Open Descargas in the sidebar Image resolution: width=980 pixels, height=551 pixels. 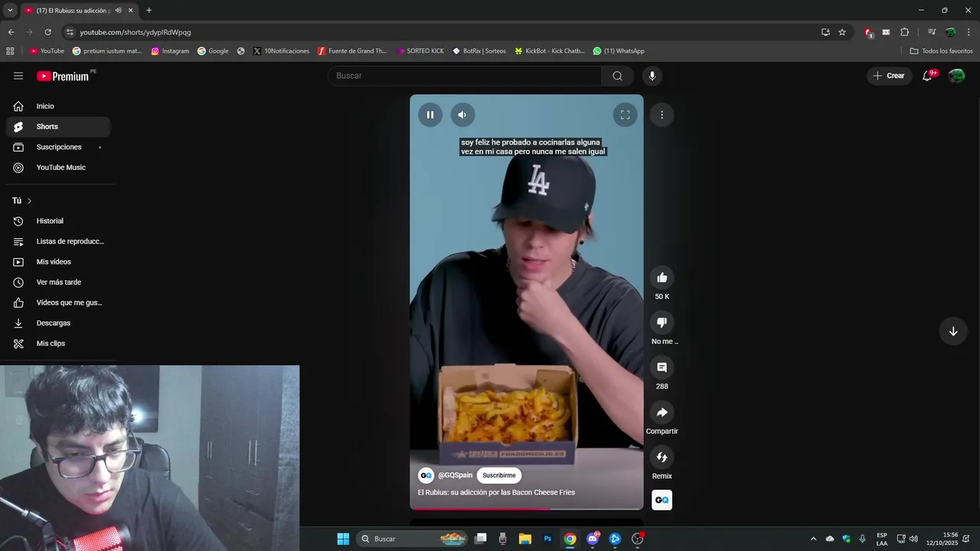[58, 323]
